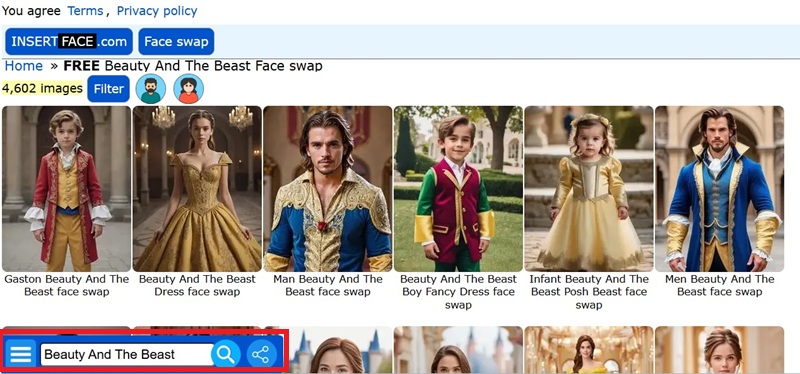The width and height of the screenshot is (800, 374).
Task: Click 'Men Beauty And The Beast face swap' caption
Action: [x=719, y=286]
